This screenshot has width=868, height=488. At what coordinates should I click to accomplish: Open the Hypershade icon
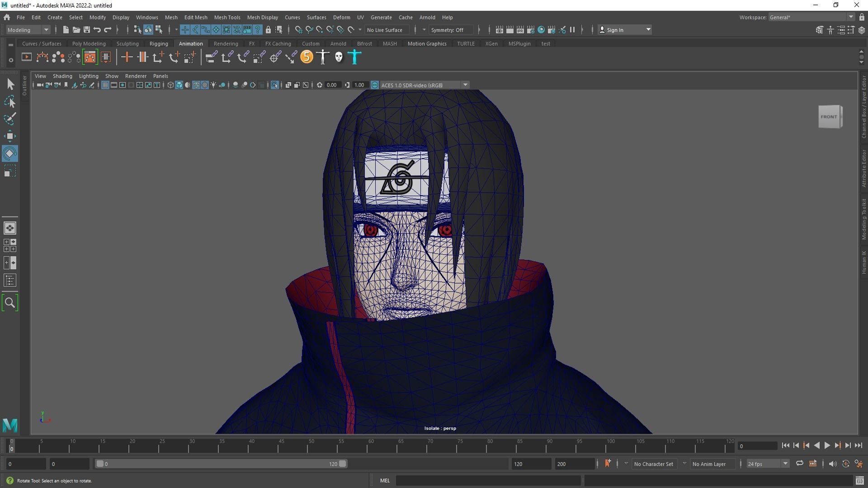(x=541, y=30)
